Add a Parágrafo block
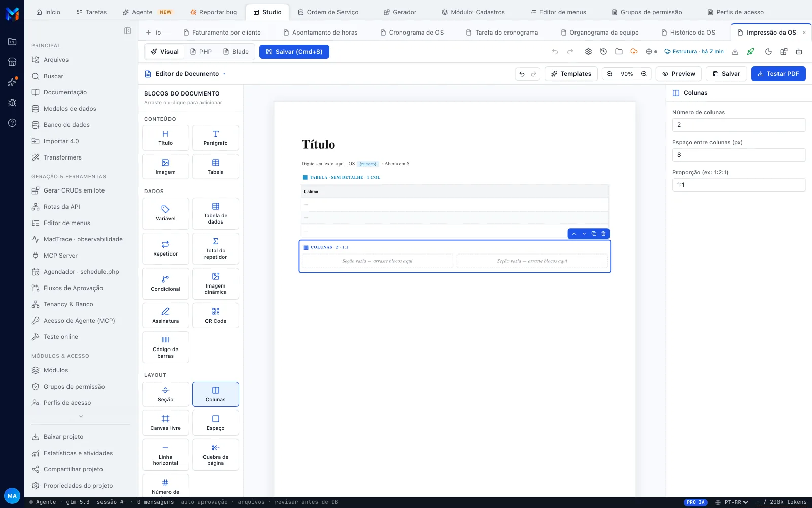Viewport: 812px width, 508px height. coord(216,138)
